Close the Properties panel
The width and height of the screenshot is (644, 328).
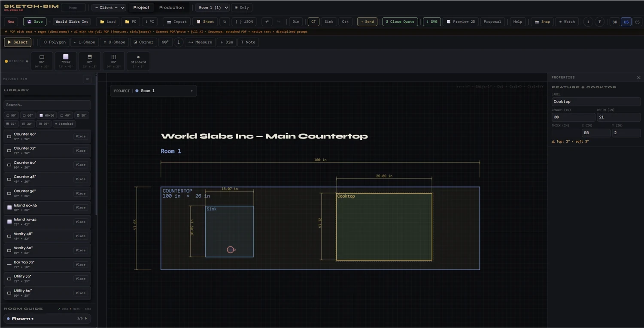pyautogui.click(x=638, y=78)
